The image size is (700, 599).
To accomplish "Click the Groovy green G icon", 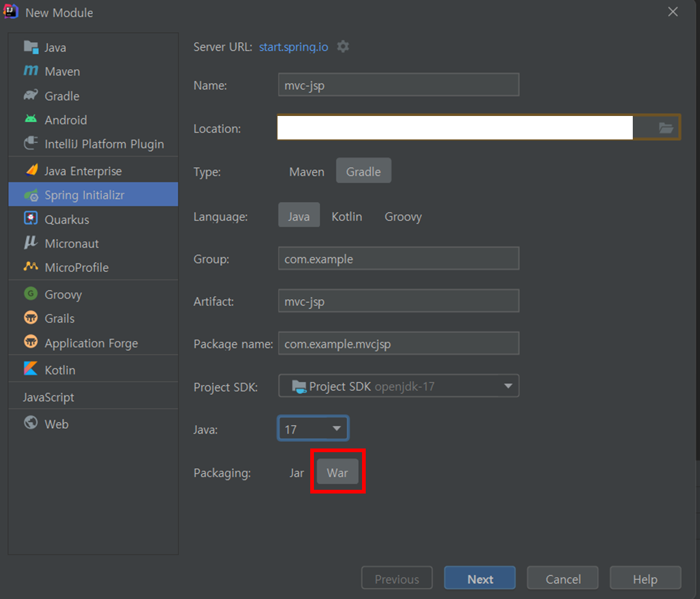I will pos(31,294).
